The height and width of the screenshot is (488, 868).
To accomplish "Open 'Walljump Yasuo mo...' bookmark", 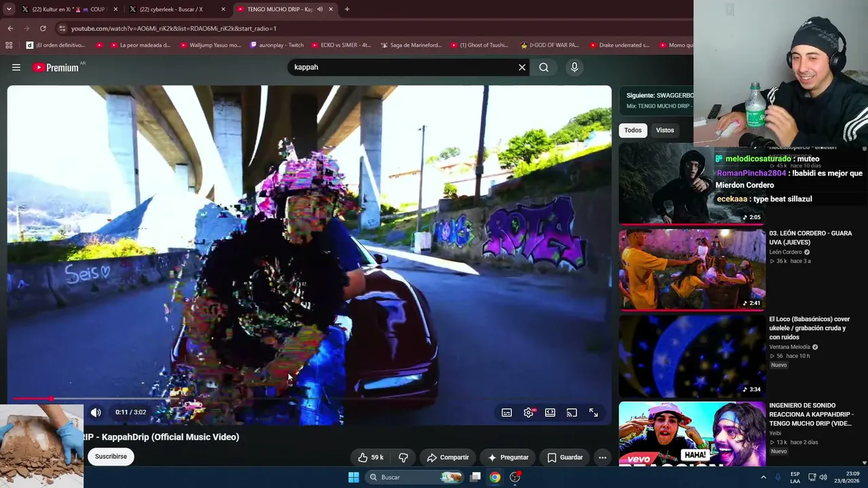I will coord(211,45).
